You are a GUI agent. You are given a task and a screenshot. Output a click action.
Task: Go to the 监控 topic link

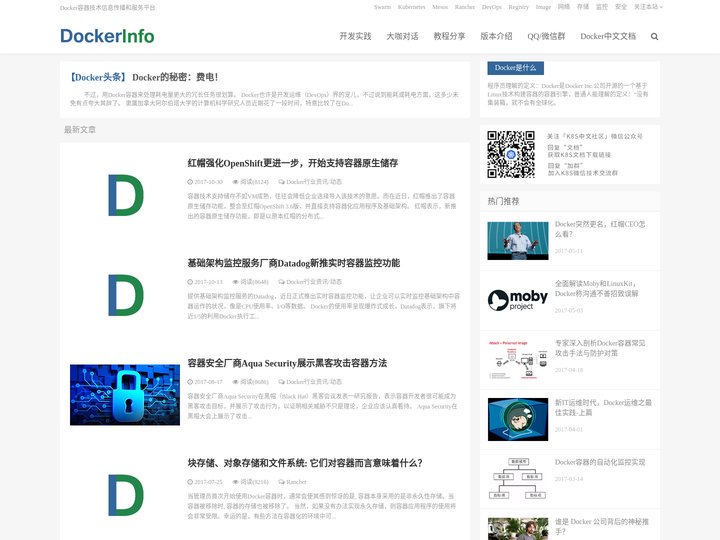602,7
